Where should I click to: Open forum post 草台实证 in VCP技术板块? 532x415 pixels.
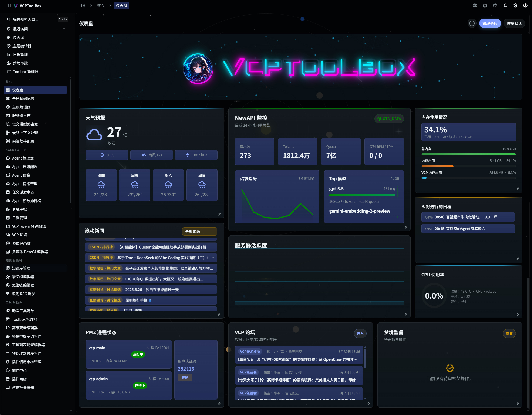pos(299,355)
